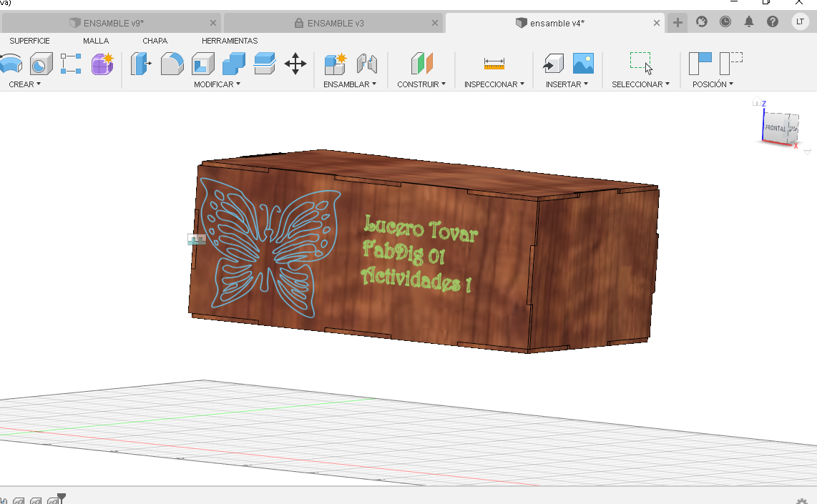Select the Measure ruler tool
Image resolution: width=817 pixels, height=504 pixels.
pyautogui.click(x=494, y=64)
